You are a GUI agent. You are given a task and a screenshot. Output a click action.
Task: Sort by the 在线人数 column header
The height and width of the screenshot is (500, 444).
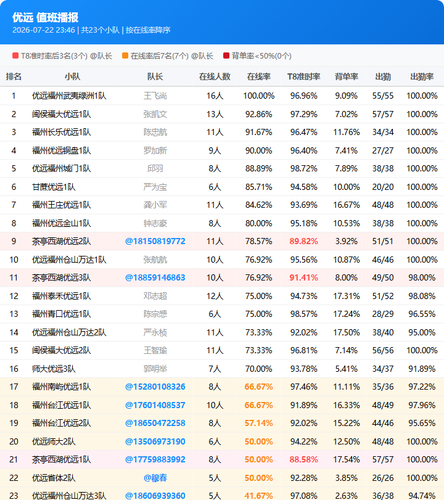(x=215, y=77)
